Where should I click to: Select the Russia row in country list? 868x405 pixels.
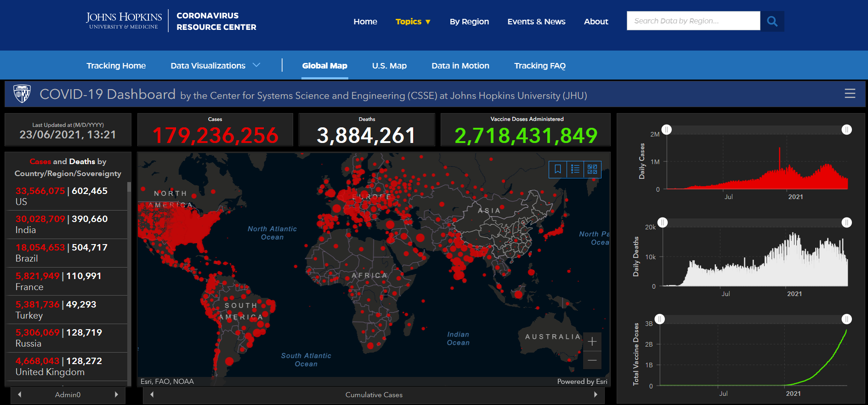coord(67,338)
